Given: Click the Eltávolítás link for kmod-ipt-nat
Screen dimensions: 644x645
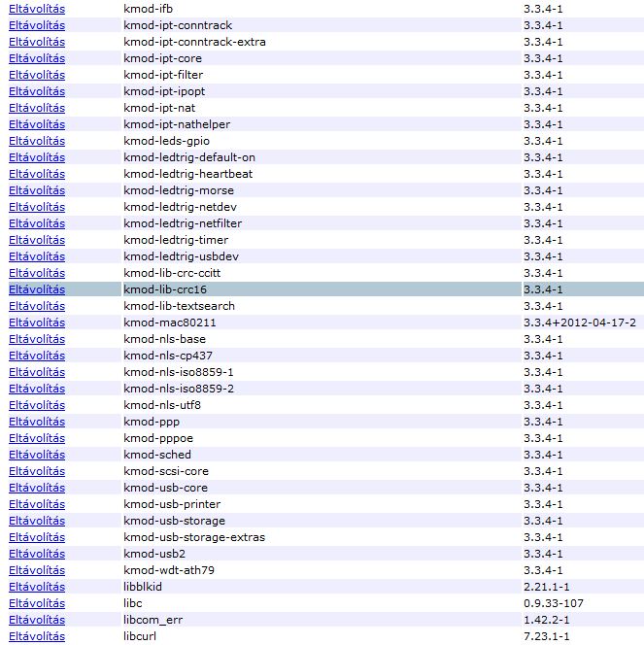Looking at the screenshot, I should [x=37, y=108].
